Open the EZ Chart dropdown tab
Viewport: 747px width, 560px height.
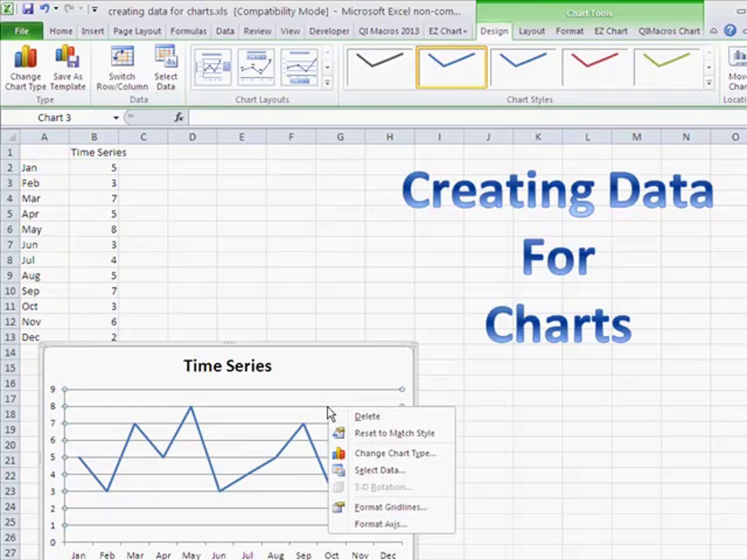tap(448, 31)
